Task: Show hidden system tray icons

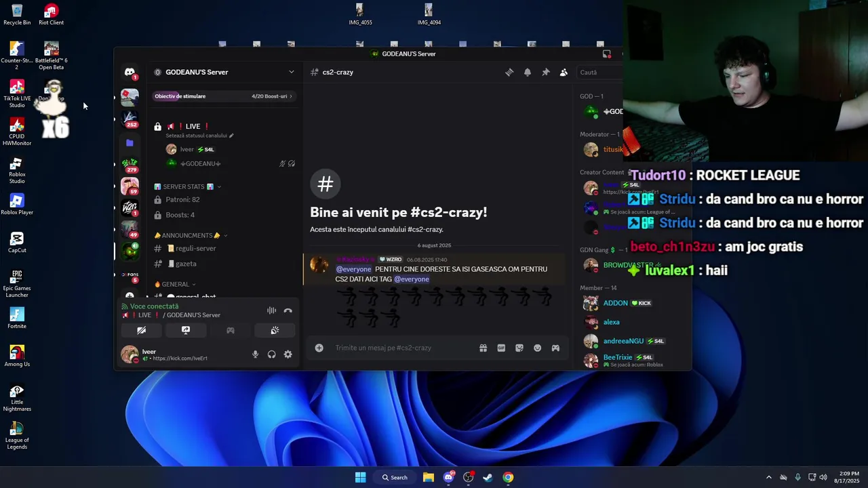Action: click(x=768, y=477)
